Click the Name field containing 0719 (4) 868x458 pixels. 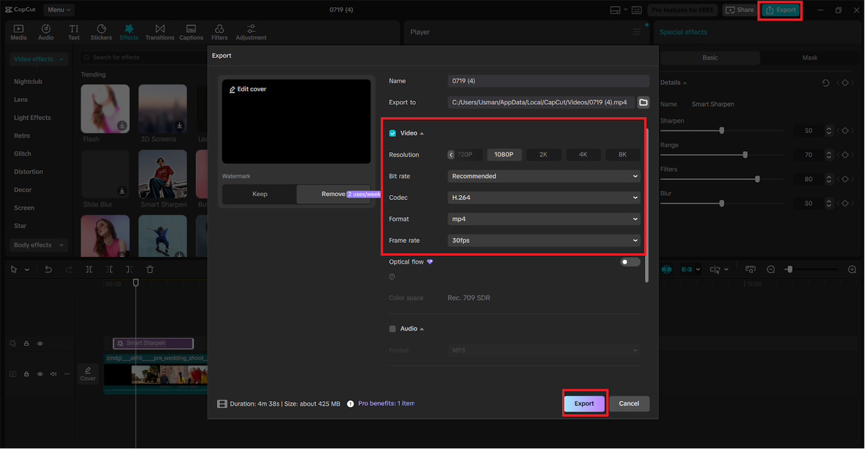[x=548, y=81]
